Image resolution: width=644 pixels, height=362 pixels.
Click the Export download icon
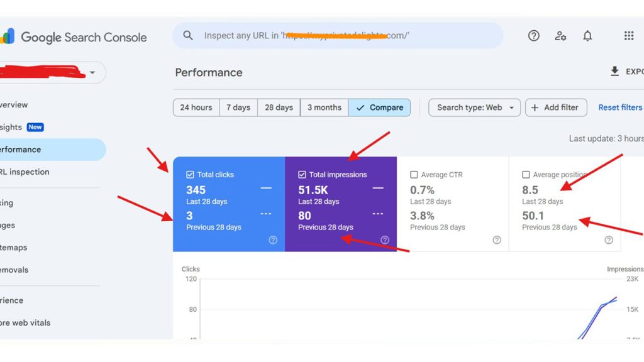(614, 71)
